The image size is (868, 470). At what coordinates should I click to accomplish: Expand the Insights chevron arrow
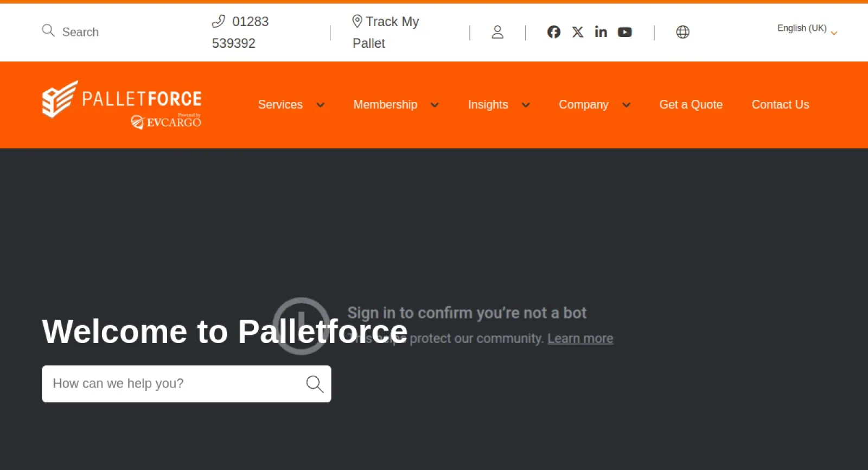(526, 105)
